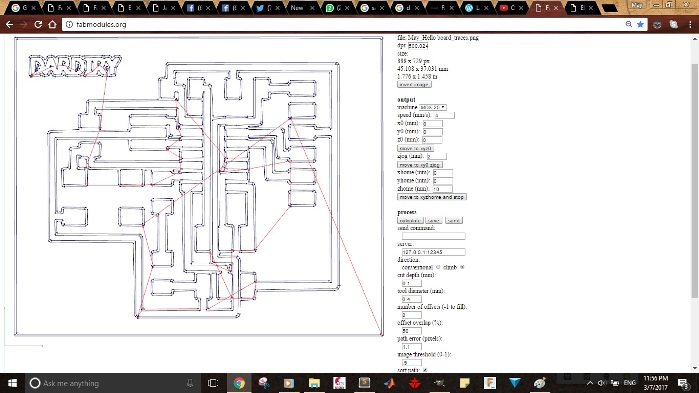Focus the y0 (mm) field
This screenshot has height=393, width=699.
[432, 132]
